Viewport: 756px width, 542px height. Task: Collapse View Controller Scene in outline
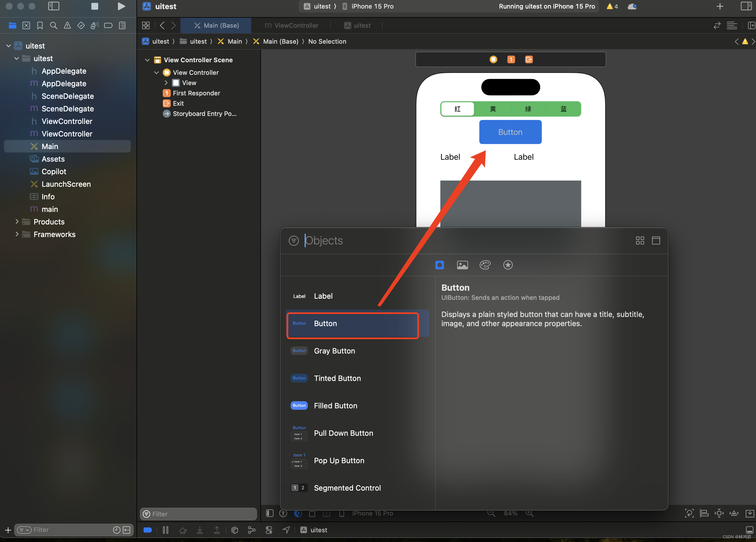tap(147, 60)
